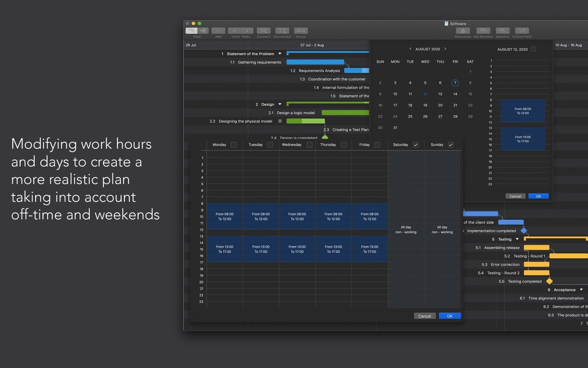This screenshot has width=588, height=368.
Task: Click the Undo arrow in toolbar
Action: (235, 31)
